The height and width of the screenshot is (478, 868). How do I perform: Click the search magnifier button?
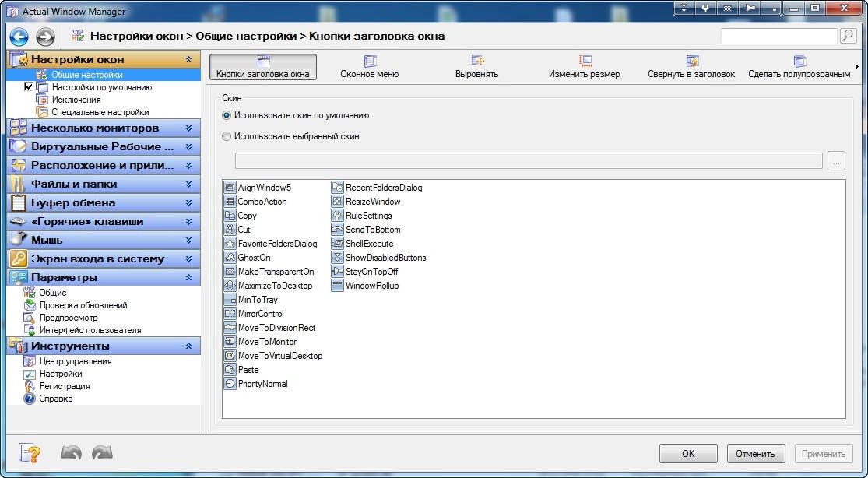848,36
